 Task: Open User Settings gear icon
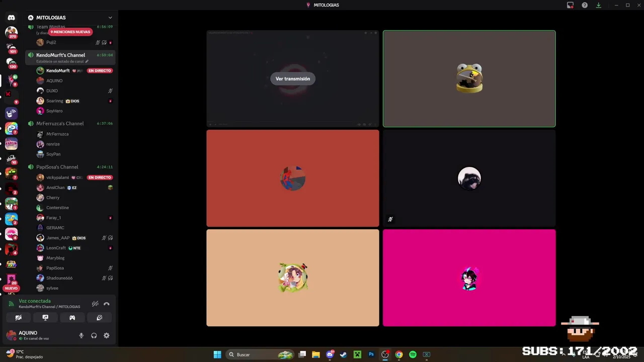click(x=107, y=335)
